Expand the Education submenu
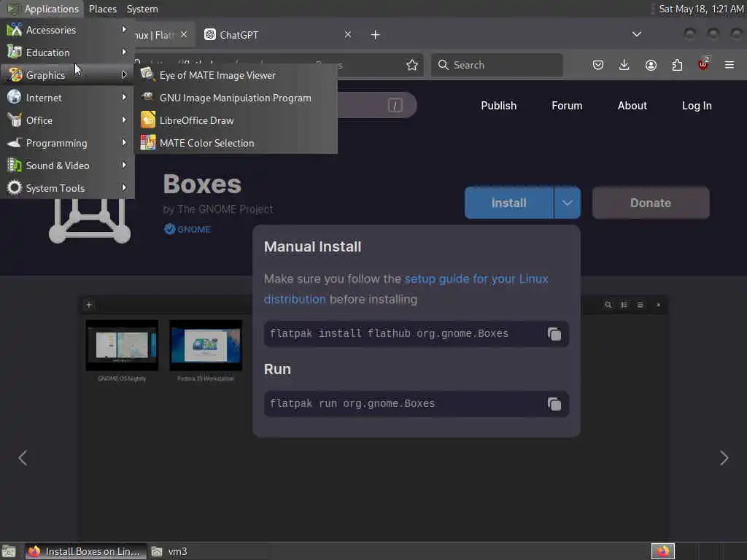This screenshot has width=747, height=560. tap(66, 52)
